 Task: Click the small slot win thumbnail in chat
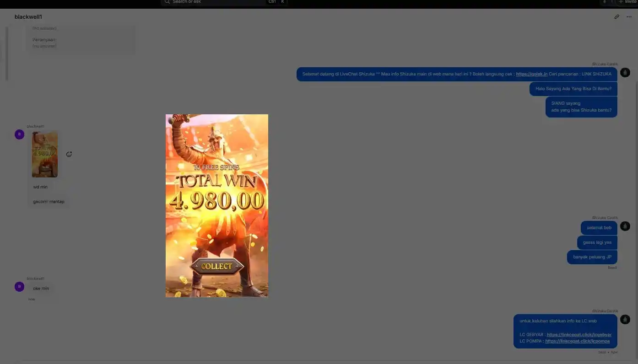click(45, 155)
